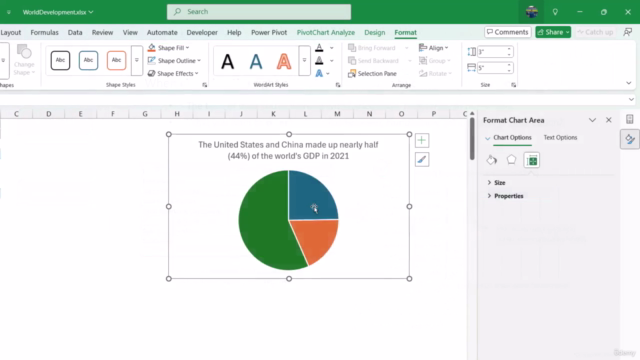Open the Format Chart Area pane options arrow
This screenshot has width=640, height=360.
pyautogui.click(x=592, y=120)
